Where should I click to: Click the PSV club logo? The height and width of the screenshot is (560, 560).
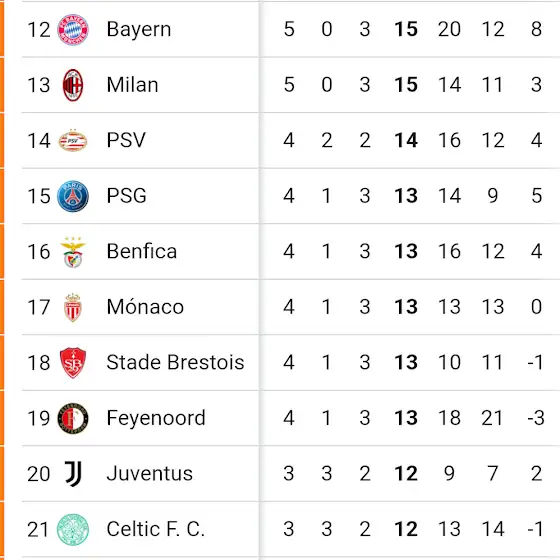(x=73, y=141)
